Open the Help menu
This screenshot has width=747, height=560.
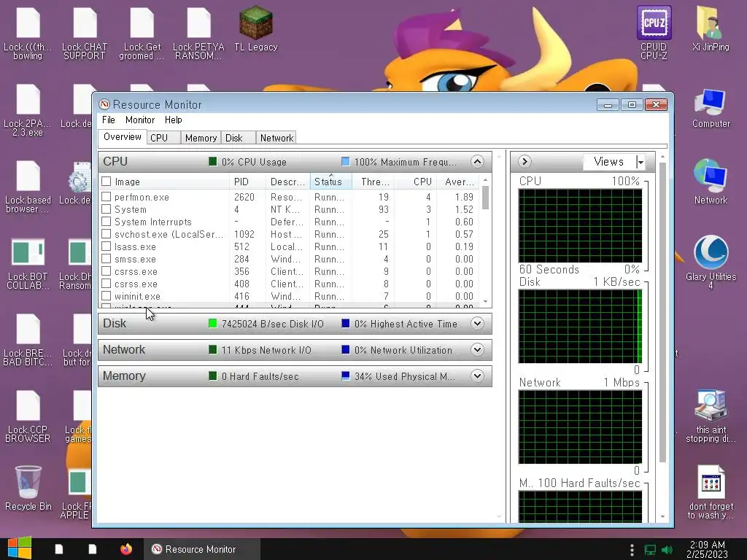(174, 120)
